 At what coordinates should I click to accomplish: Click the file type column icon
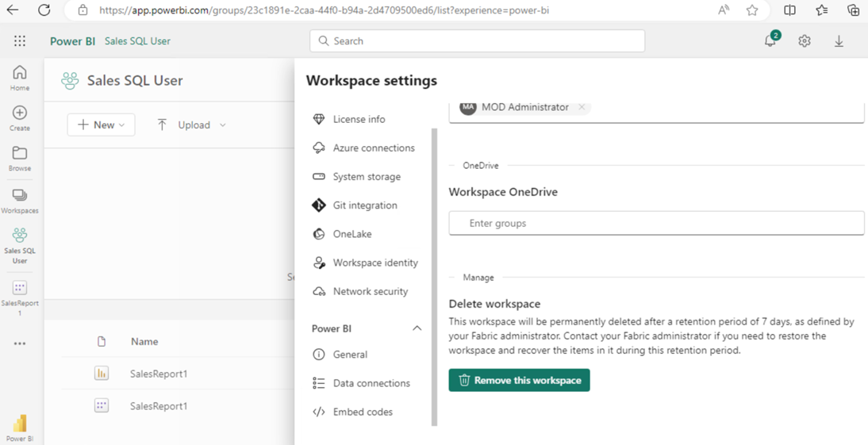pos(102,342)
